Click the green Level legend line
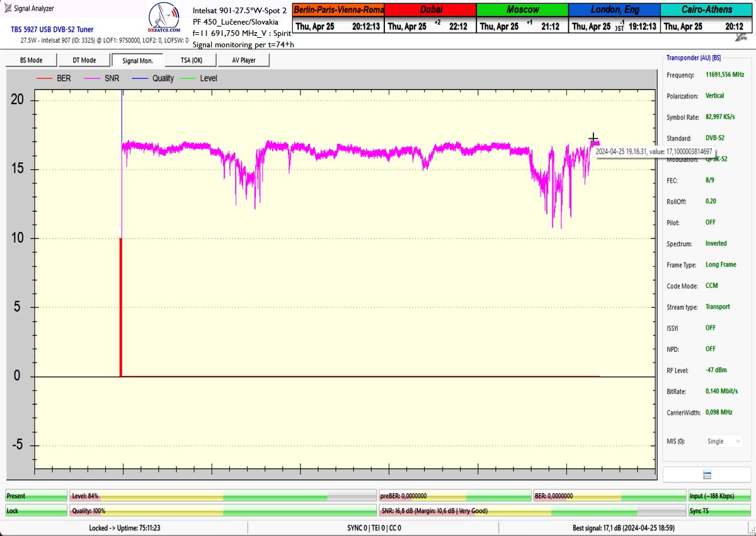 point(188,78)
